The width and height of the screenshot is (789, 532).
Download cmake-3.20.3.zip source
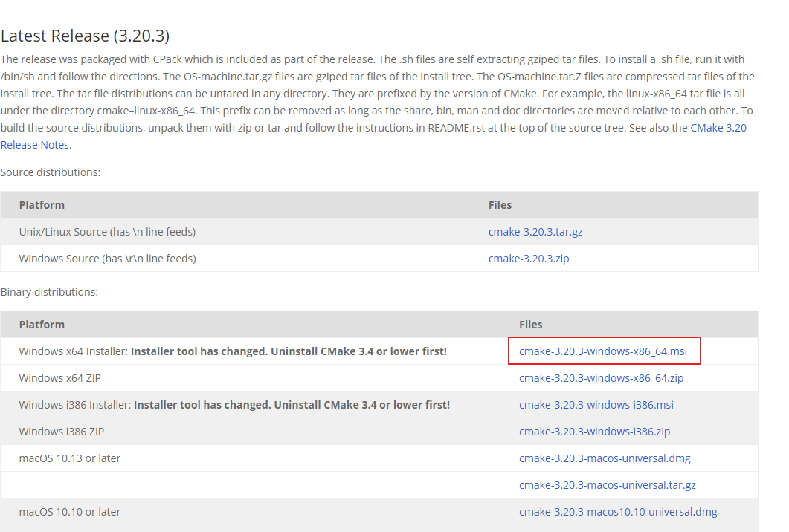point(529,259)
